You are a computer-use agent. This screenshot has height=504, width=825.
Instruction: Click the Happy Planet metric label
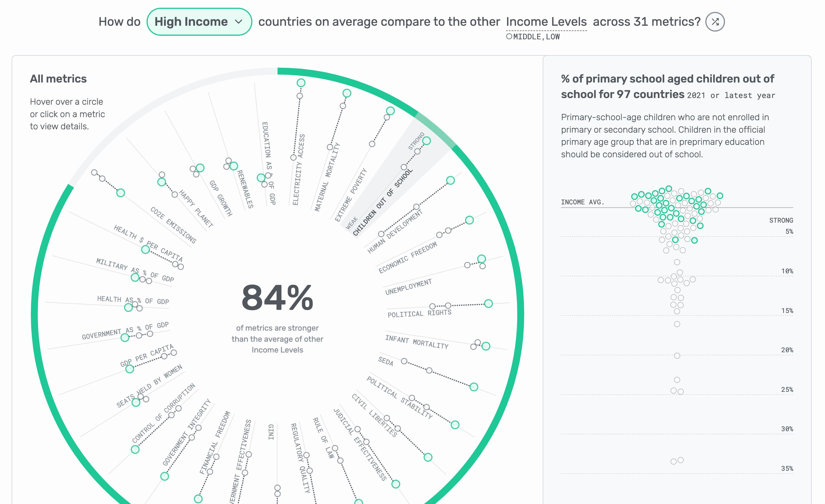point(196,209)
